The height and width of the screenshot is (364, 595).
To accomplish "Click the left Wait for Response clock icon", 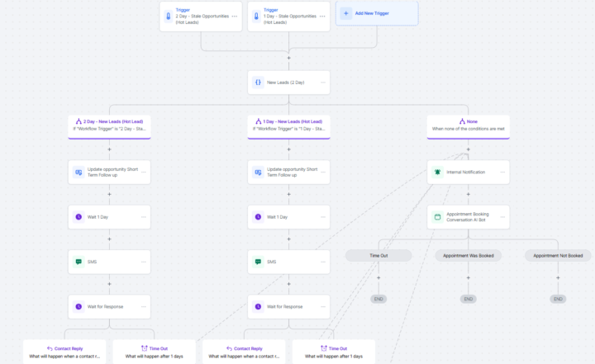I will [x=79, y=306].
